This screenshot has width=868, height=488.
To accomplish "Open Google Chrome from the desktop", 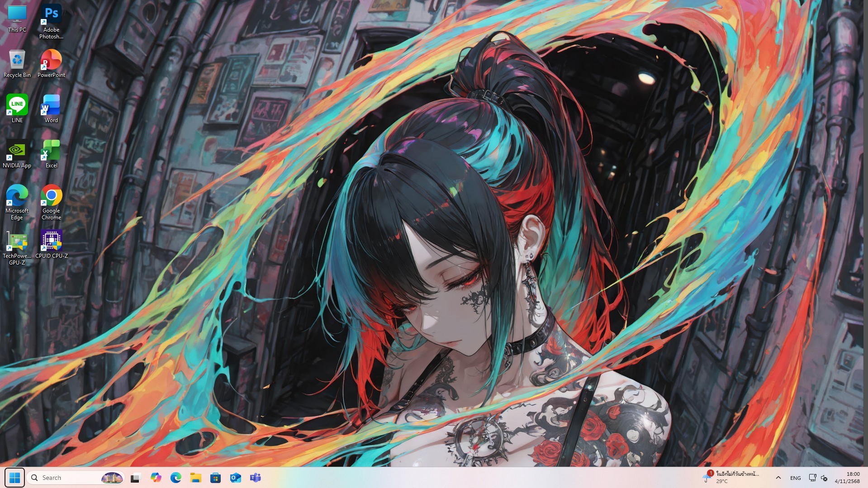I will (x=51, y=197).
